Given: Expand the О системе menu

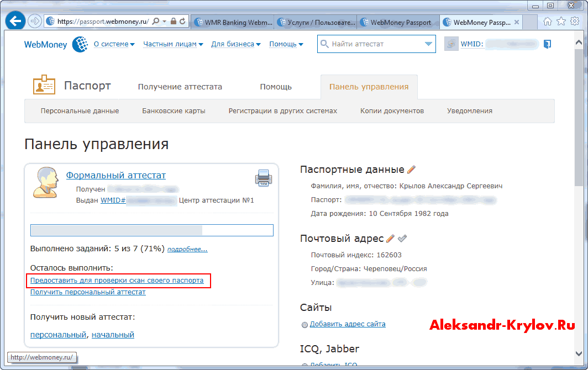Looking at the screenshot, I should (x=114, y=44).
